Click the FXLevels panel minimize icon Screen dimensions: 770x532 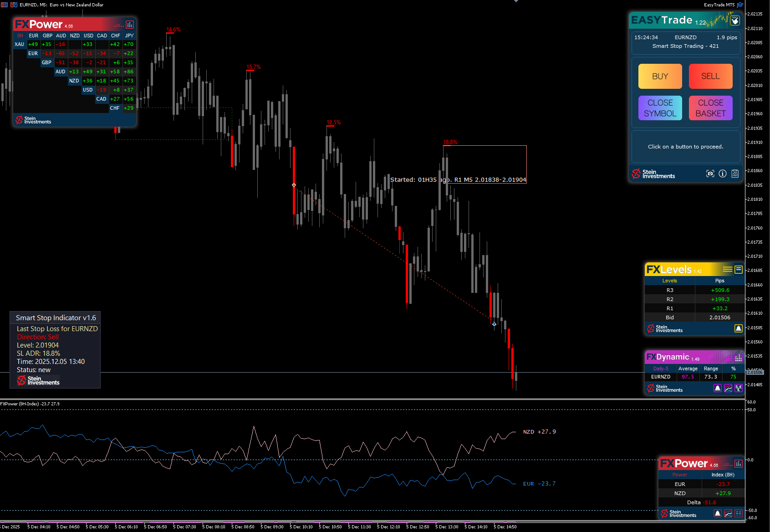tap(739, 270)
